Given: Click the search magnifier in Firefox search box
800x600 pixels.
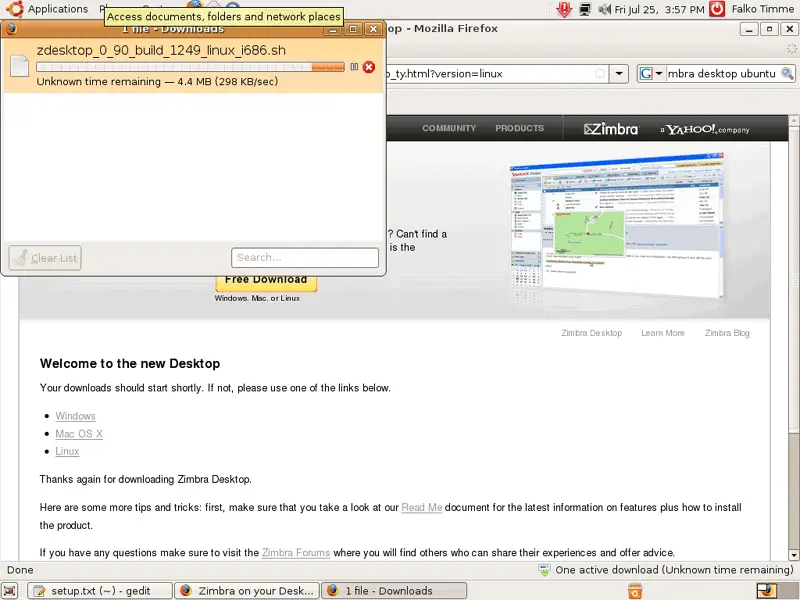Looking at the screenshot, I should pos(786,73).
